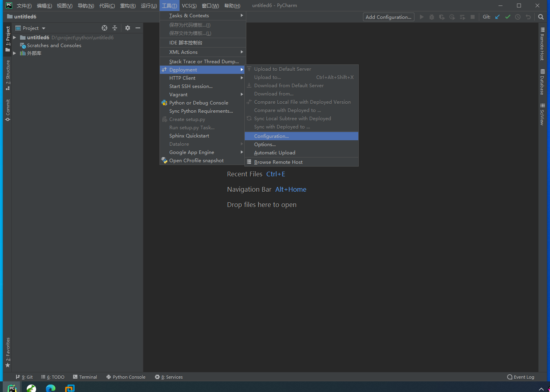Viewport: 550px width, 392px height.
Task: Click the Profile run icon
Action: click(x=452, y=17)
